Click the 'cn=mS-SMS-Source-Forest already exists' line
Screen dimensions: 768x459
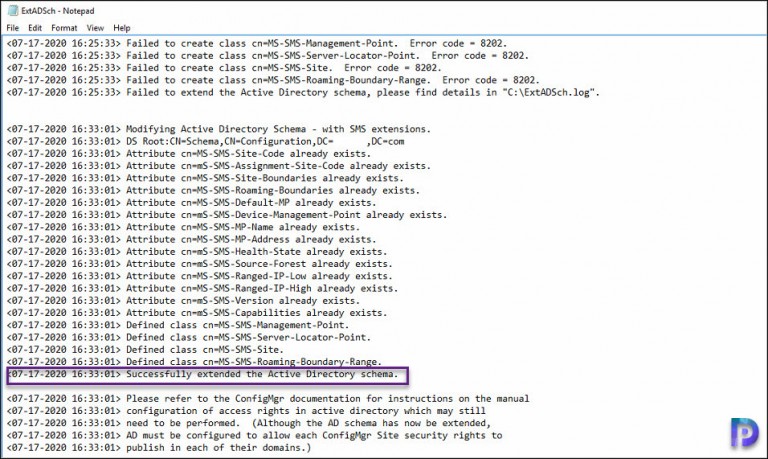pos(199,264)
